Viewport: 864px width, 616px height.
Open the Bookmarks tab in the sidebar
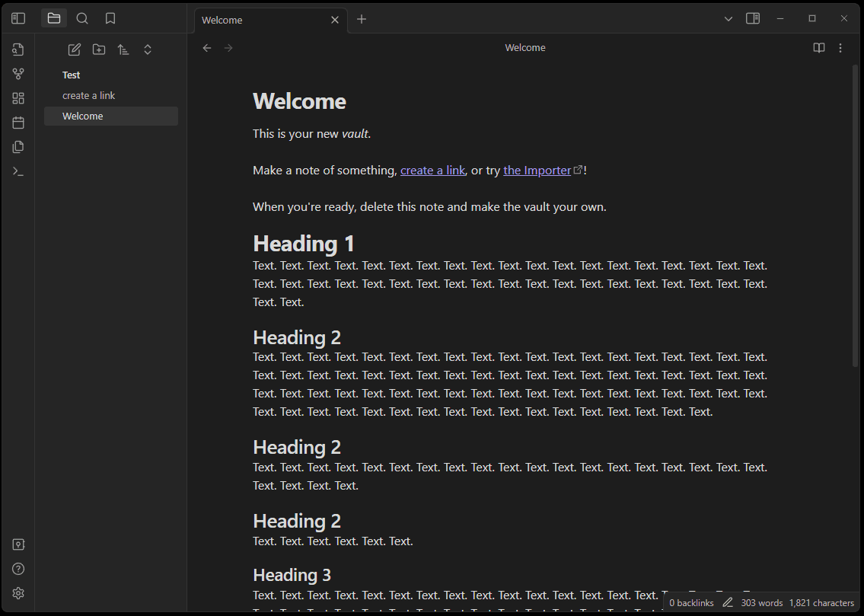tap(110, 18)
